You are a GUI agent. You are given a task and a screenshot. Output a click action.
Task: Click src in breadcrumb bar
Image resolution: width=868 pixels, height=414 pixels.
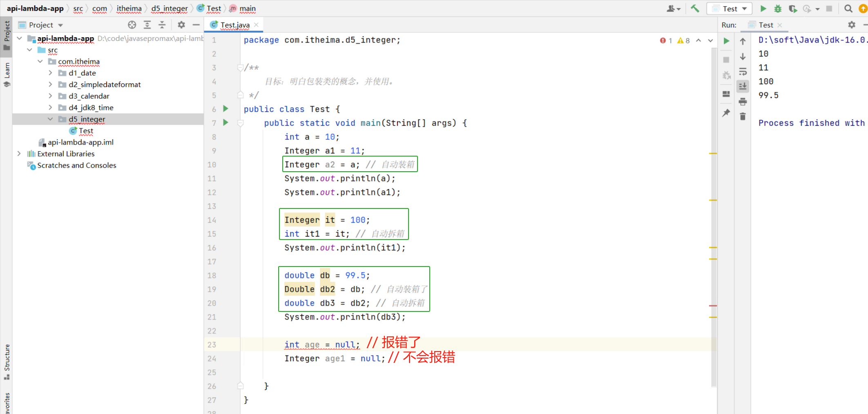(78, 9)
